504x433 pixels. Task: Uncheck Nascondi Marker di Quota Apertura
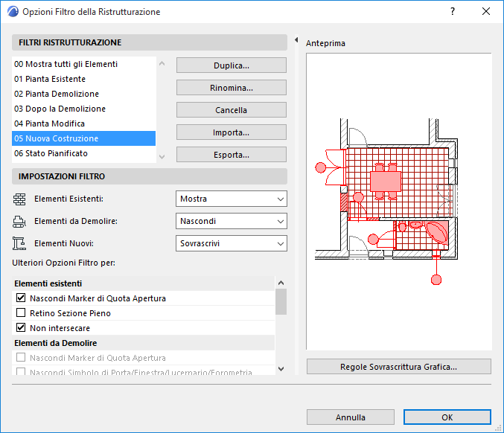(x=21, y=298)
